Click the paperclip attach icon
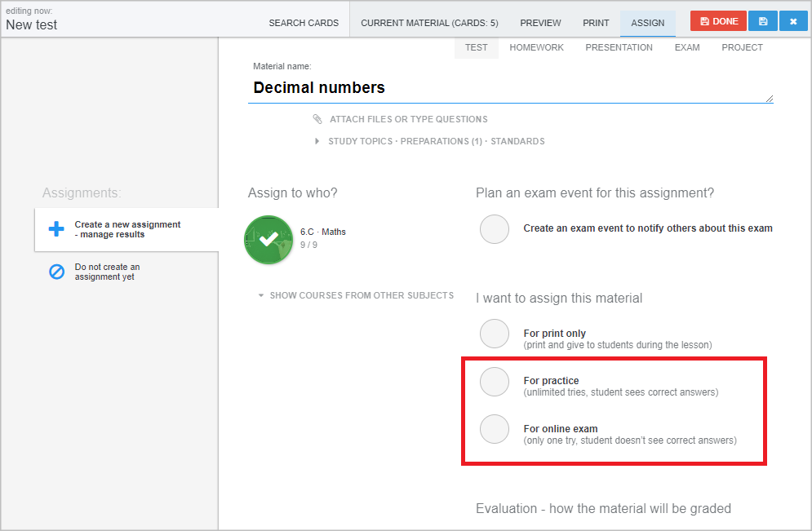 click(x=317, y=119)
